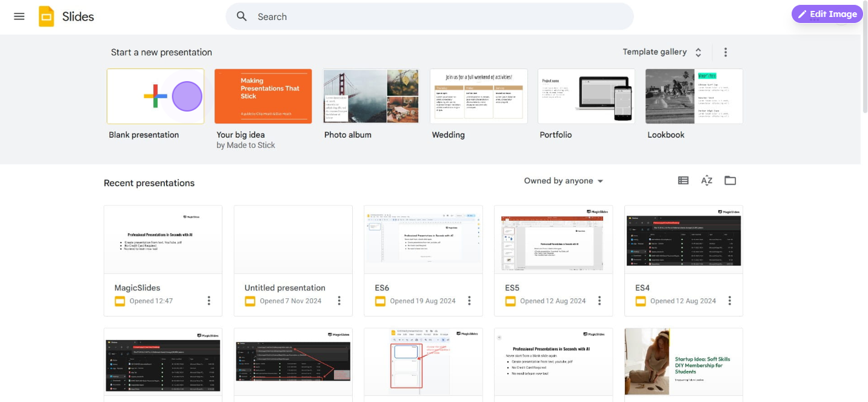Click the Edit Image button
This screenshot has height=402, width=868.
pyautogui.click(x=827, y=14)
